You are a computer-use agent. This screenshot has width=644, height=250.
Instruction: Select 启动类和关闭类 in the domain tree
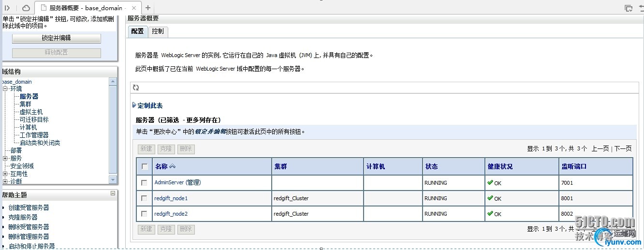pyautogui.click(x=40, y=143)
